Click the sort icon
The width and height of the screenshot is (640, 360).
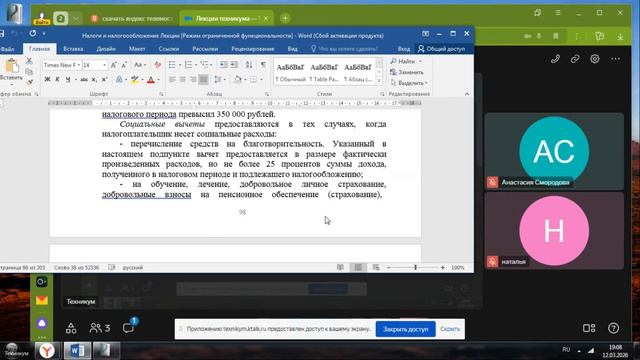coord(249,64)
